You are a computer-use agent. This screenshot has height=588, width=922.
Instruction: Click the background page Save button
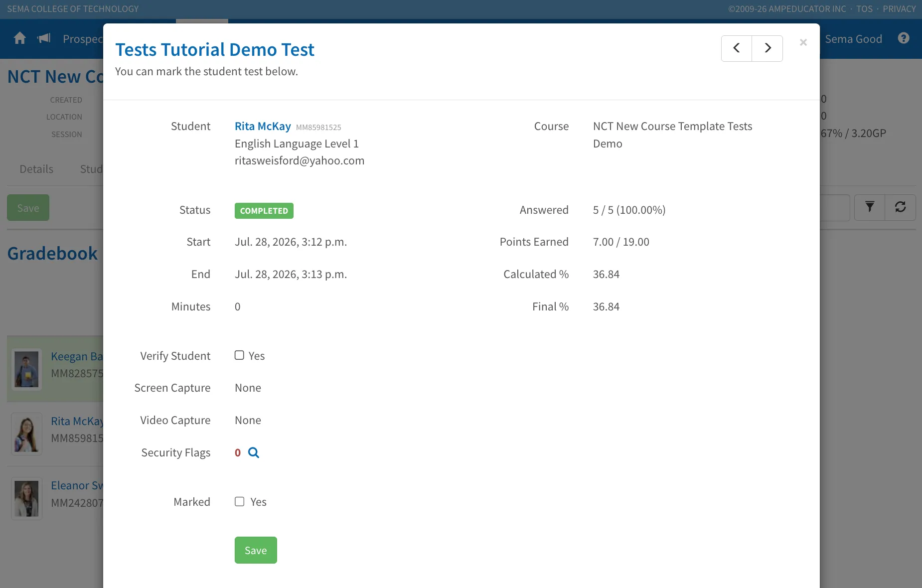[x=28, y=208]
